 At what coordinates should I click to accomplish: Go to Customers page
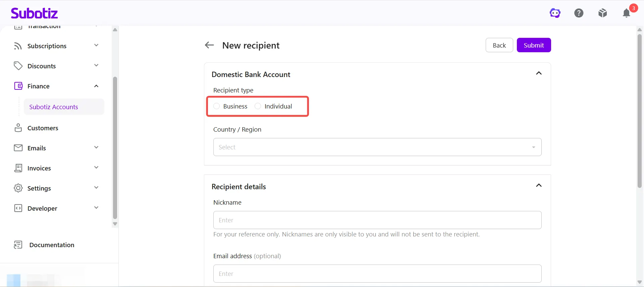coord(43,128)
